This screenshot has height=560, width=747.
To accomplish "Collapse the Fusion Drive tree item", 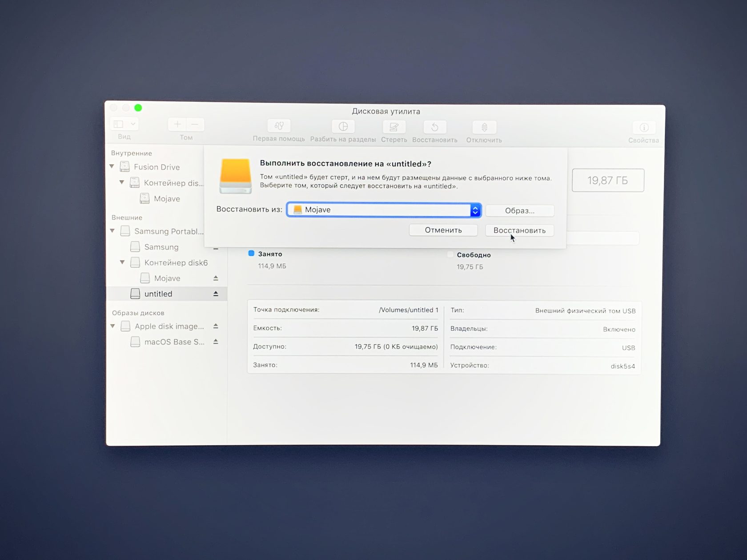I will click(112, 167).
